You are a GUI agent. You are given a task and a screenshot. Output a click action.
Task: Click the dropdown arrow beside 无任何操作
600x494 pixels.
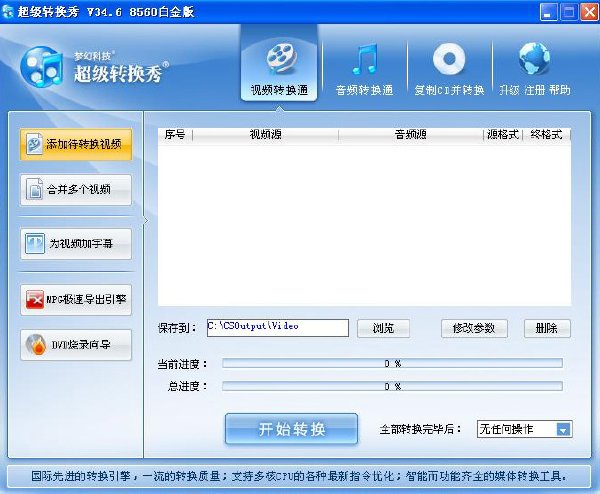564,429
